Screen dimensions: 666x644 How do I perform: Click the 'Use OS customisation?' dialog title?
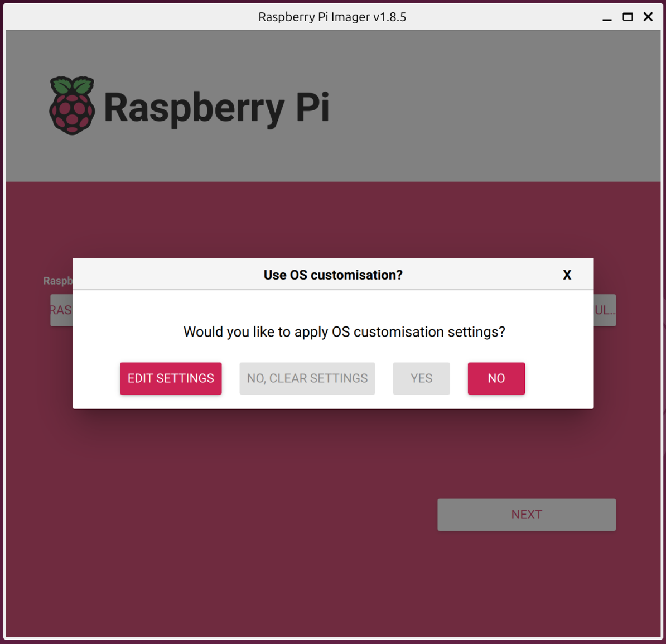[x=333, y=275]
